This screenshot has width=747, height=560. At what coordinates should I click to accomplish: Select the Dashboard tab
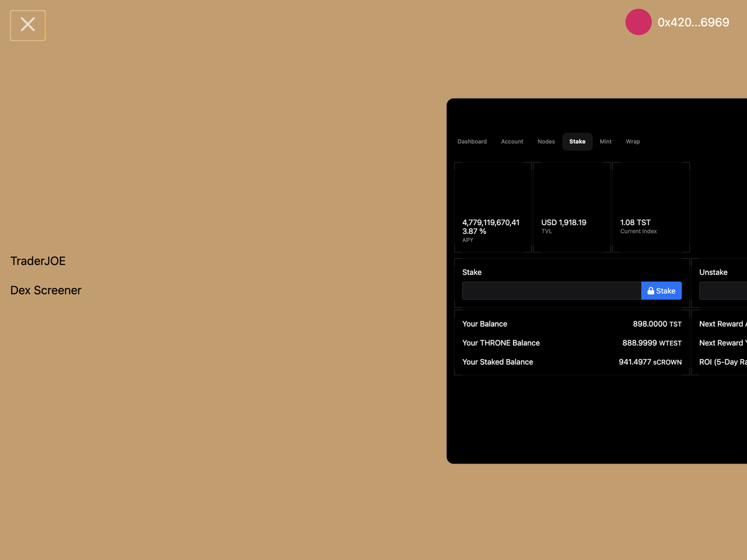(472, 141)
